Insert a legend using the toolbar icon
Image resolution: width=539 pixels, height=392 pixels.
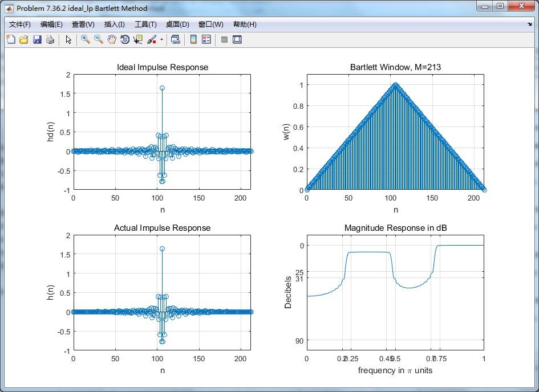(x=206, y=39)
